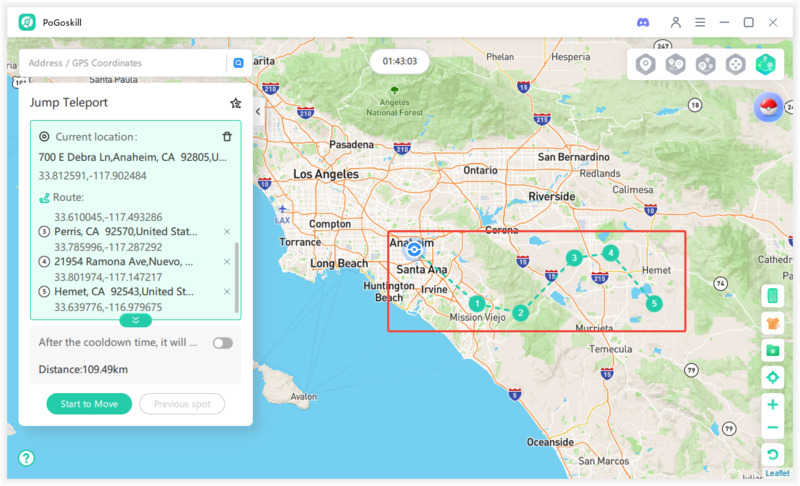Open the Discord community icon
The height and width of the screenshot is (486, 800).
[643, 22]
